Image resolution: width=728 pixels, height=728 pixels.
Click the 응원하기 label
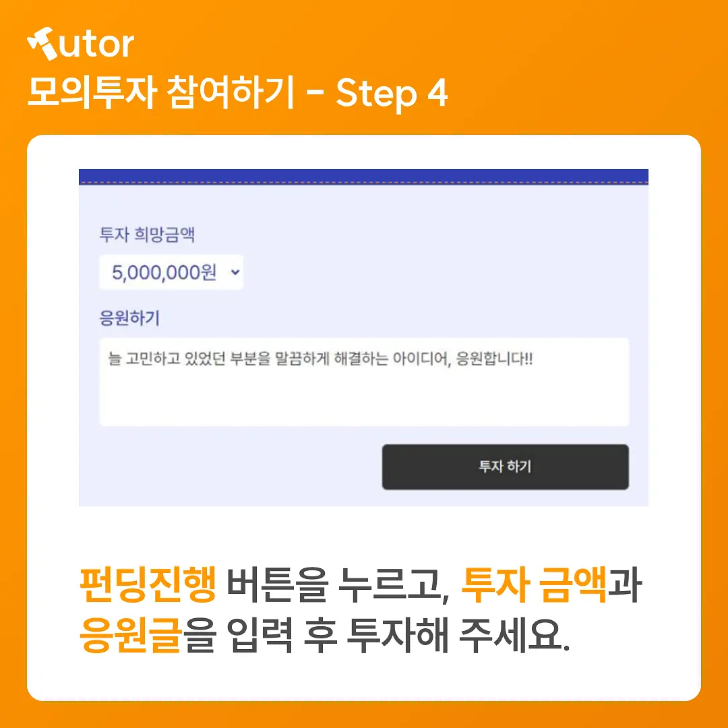click(x=130, y=318)
